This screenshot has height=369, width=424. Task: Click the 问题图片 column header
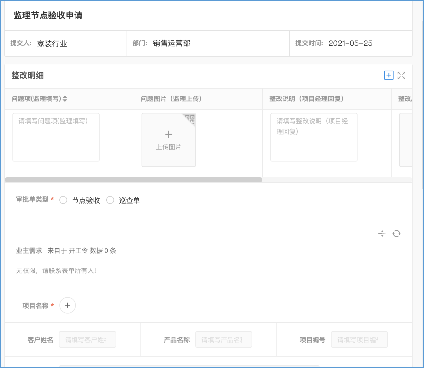tap(171, 99)
